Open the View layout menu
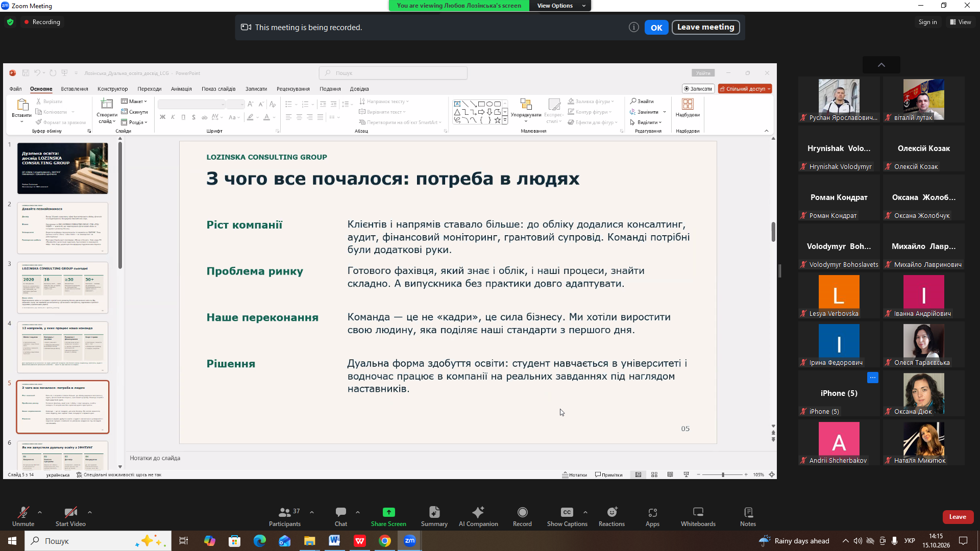Screen dimensions: 980x551 (961, 22)
